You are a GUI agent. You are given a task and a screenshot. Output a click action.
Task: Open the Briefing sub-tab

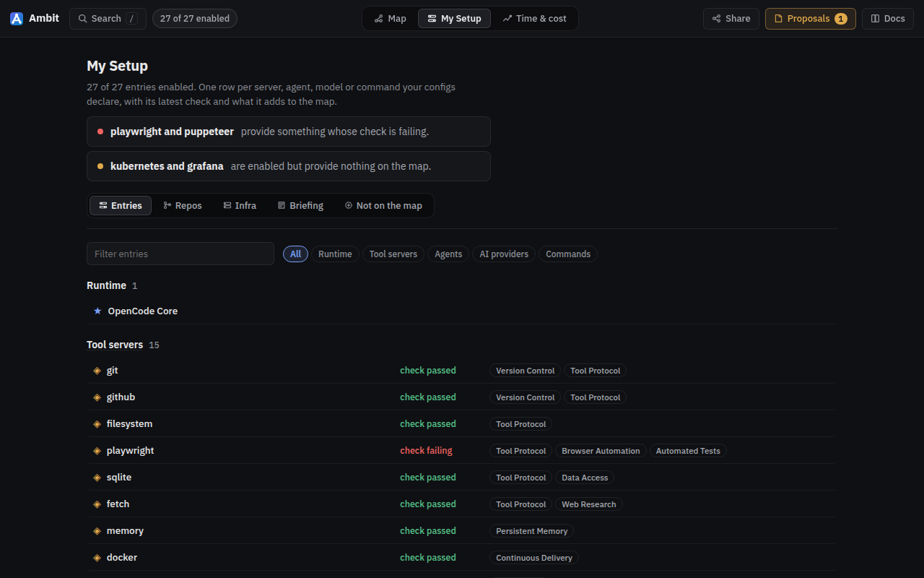[300, 206]
